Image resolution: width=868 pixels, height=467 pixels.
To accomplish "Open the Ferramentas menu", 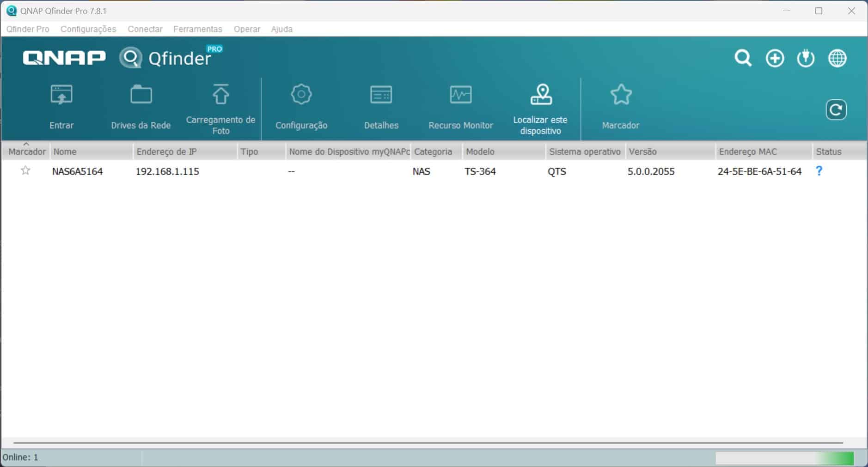I will pos(197,29).
